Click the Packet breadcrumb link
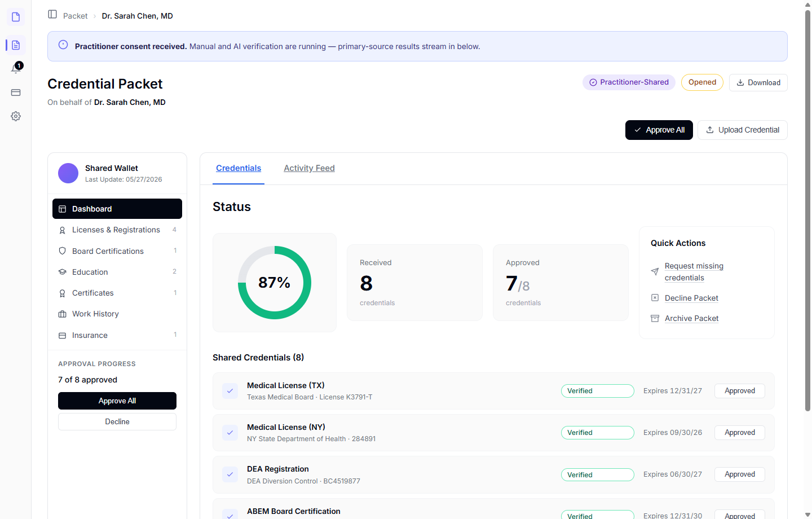Screen dimensions: 812x519 tap(76, 16)
